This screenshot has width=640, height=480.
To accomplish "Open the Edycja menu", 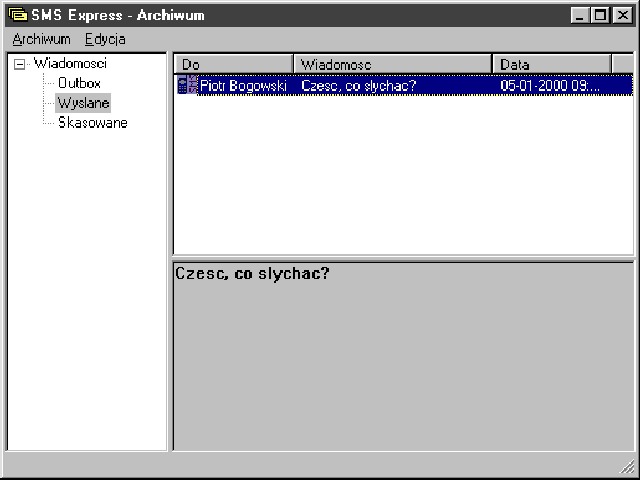I will 105,39.
